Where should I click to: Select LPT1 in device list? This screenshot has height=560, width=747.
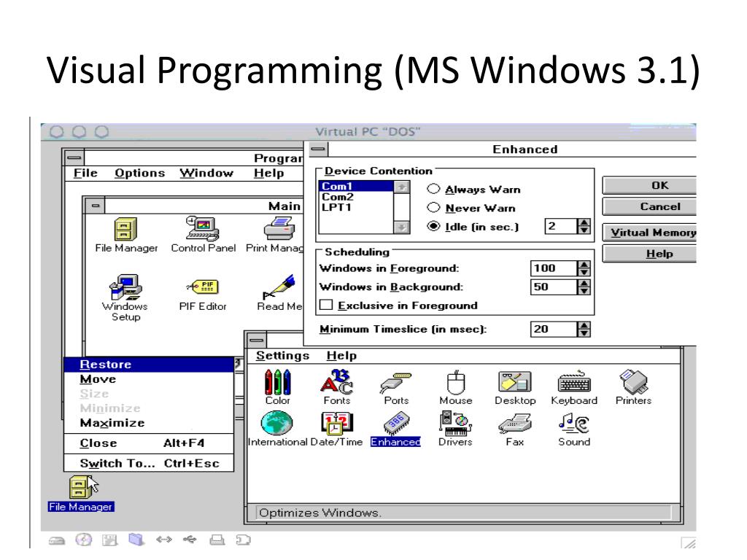tap(356, 207)
